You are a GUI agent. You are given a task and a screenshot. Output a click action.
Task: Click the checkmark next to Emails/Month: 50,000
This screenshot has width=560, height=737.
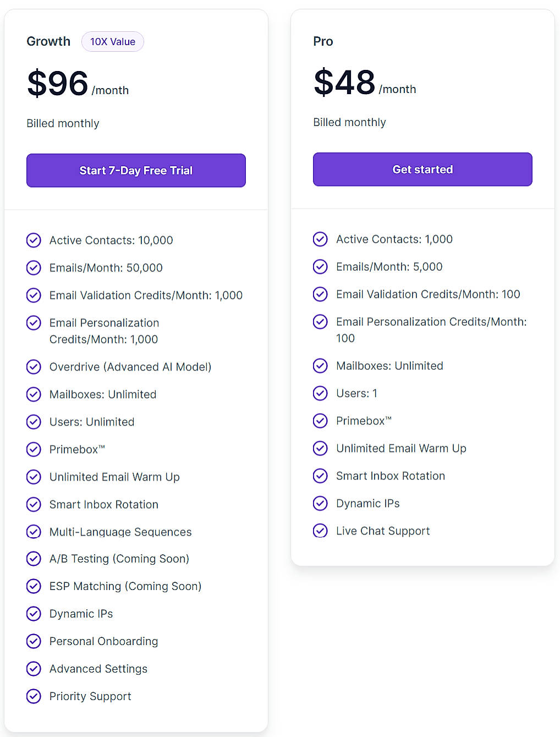pos(34,267)
